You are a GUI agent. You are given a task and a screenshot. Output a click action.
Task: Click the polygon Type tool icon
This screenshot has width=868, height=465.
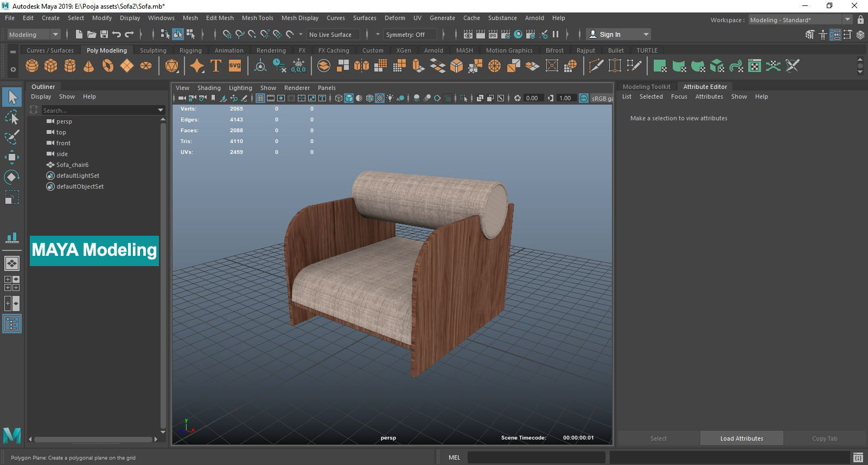coord(216,66)
